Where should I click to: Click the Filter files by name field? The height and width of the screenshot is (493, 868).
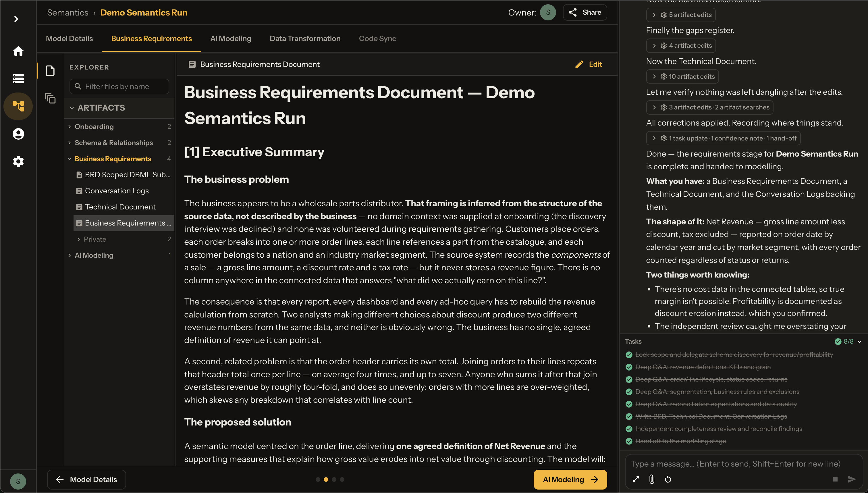119,87
